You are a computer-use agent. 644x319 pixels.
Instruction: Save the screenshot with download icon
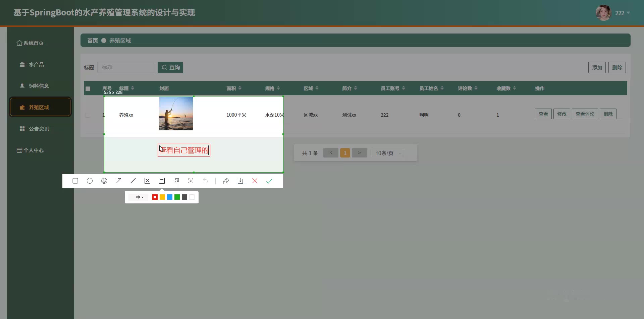240,181
